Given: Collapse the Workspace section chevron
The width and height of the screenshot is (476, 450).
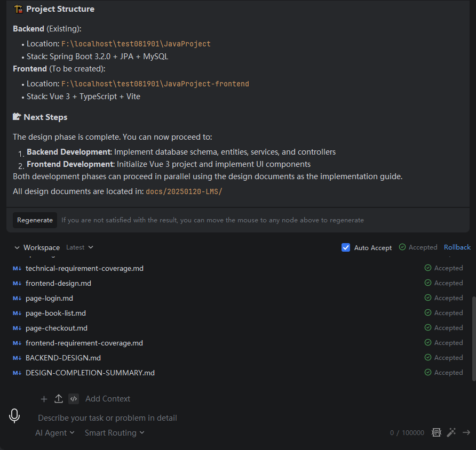Looking at the screenshot, I should tap(17, 247).
